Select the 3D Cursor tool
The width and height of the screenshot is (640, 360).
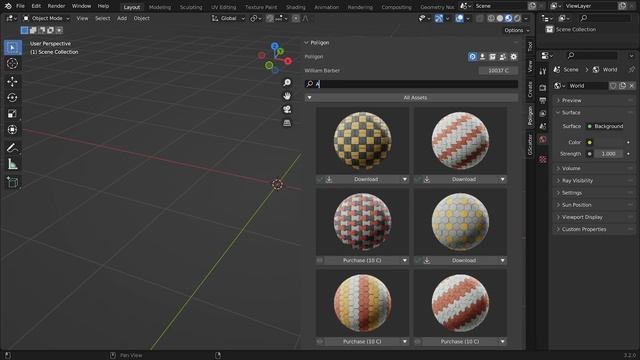click(x=12, y=64)
